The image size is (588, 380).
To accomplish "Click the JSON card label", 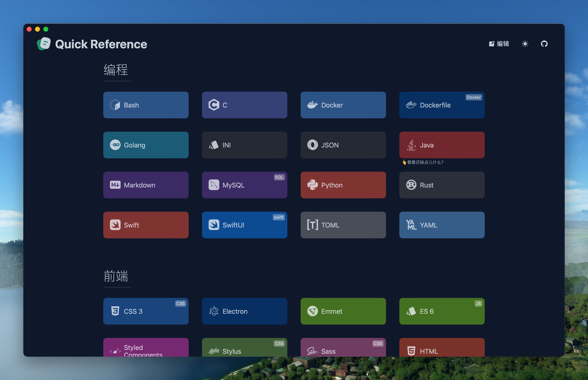I will (330, 145).
